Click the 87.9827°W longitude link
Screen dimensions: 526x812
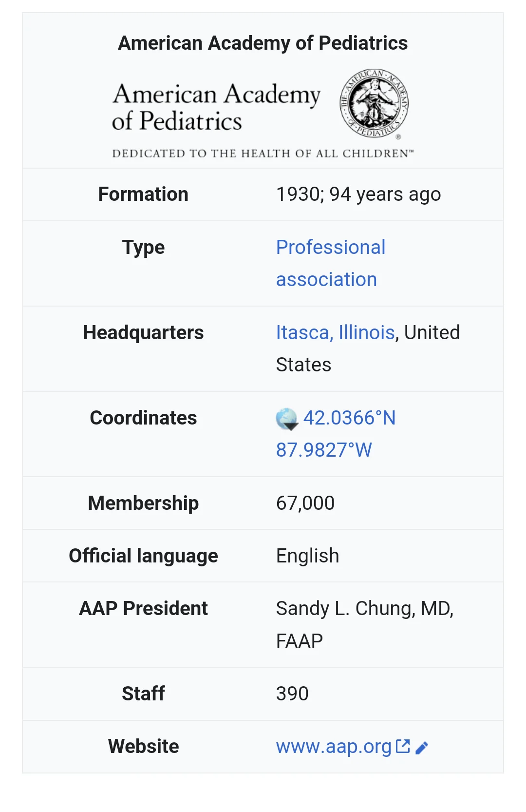[x=324, y=450]
